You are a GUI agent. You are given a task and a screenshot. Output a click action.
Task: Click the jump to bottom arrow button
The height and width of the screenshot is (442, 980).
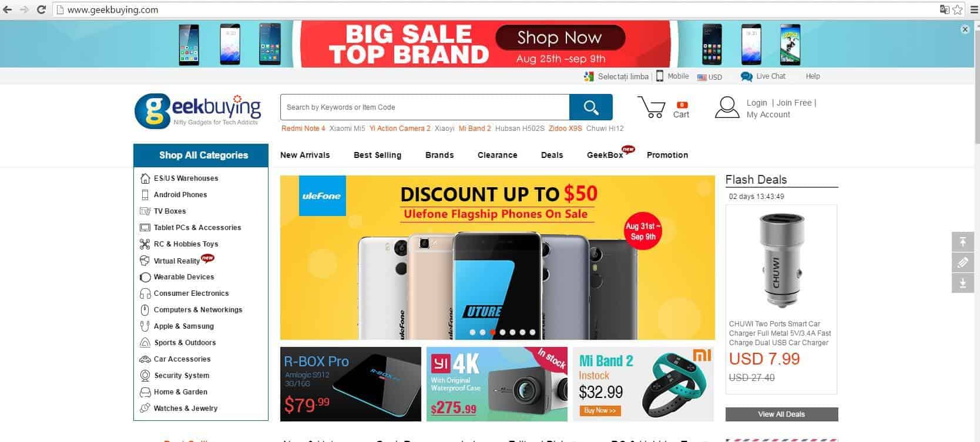962,283
